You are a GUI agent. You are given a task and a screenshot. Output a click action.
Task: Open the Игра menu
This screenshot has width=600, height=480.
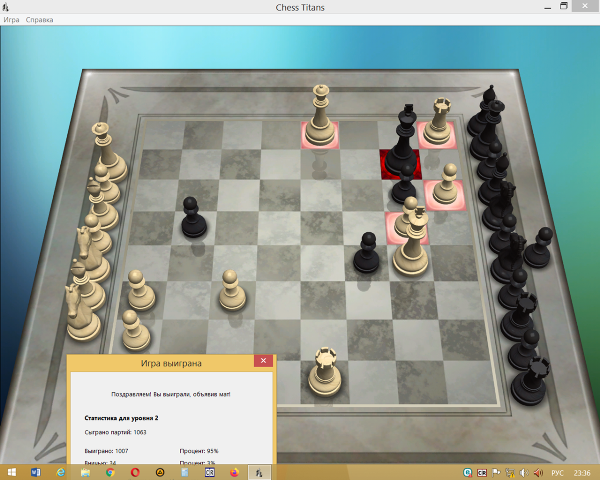point(11,19)
